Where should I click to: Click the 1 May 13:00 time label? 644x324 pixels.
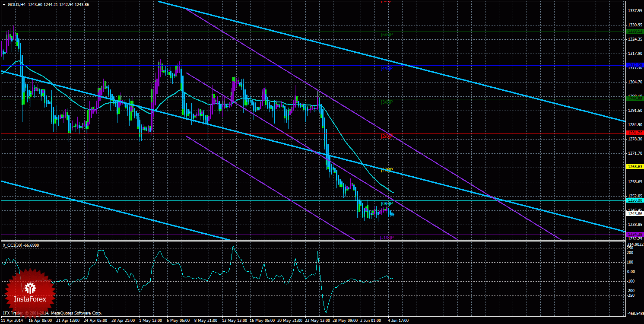(151, 321)
